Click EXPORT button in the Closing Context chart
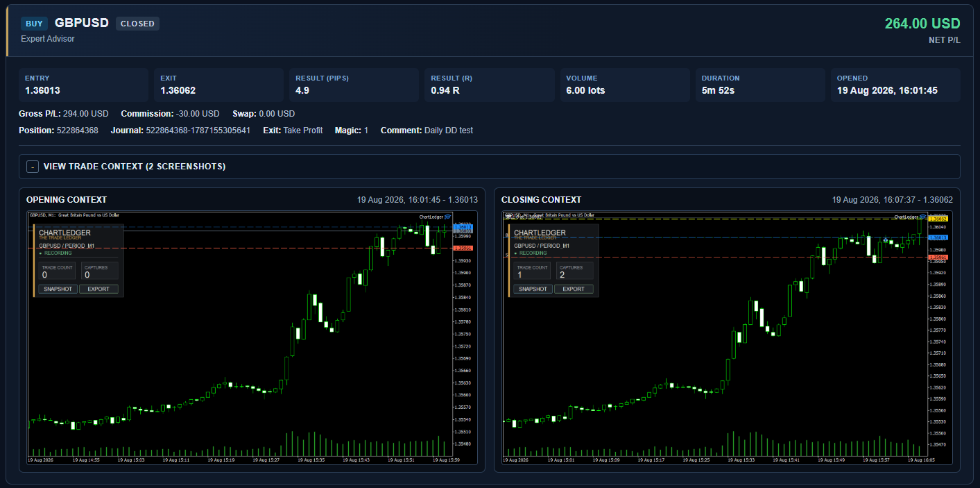The image size is (980, 488). (x=574, y=289)
